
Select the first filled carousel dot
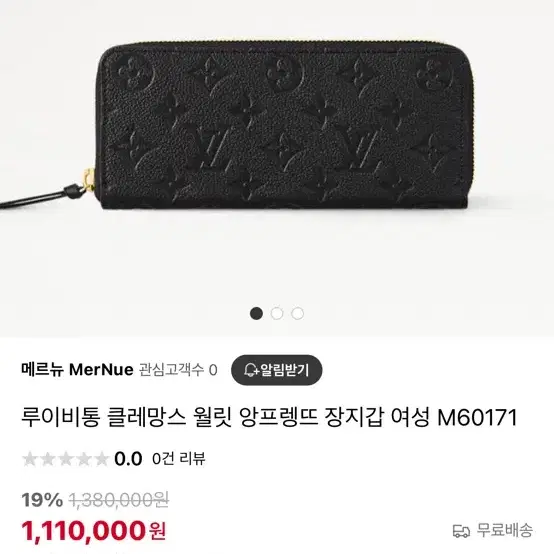point(257,313)
